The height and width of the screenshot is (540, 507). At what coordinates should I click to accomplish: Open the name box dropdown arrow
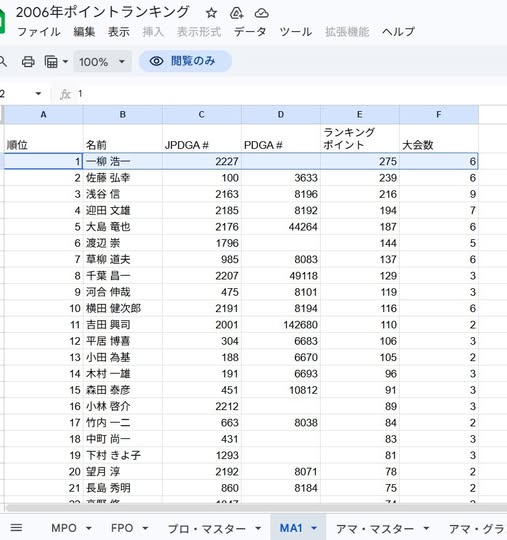38,94
